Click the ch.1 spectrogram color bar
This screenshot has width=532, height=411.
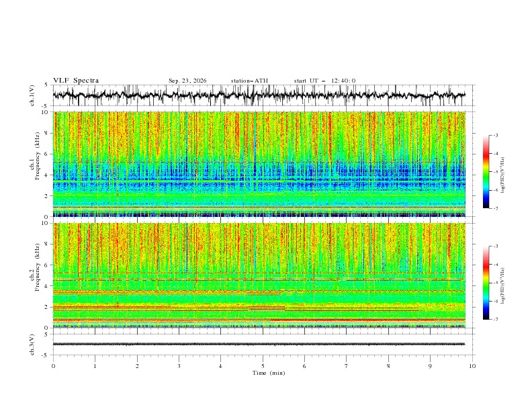coord(486,172)
